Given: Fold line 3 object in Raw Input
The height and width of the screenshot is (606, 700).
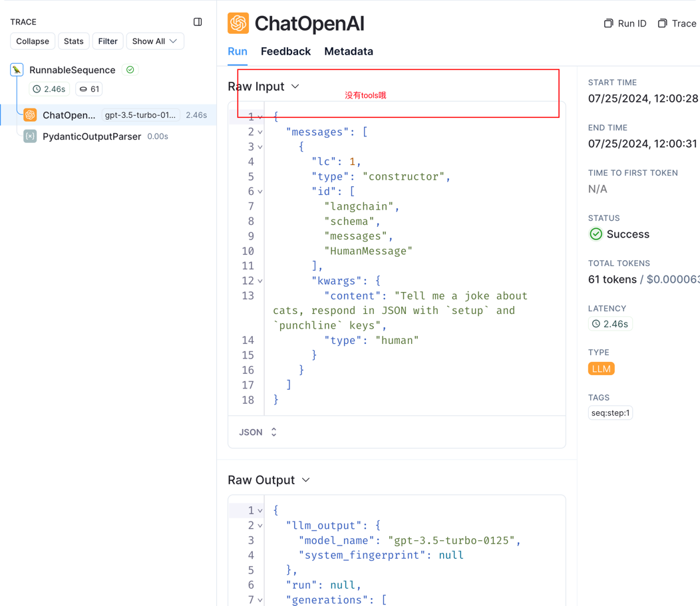Looking at the screenshot, I should (260, 147).
